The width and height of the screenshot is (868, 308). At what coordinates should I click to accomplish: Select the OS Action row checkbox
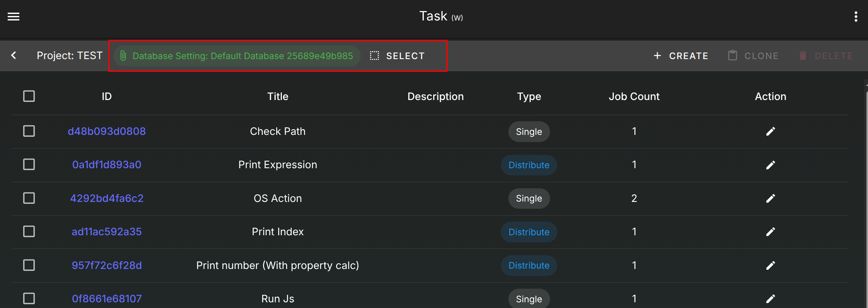pos(29,198)
